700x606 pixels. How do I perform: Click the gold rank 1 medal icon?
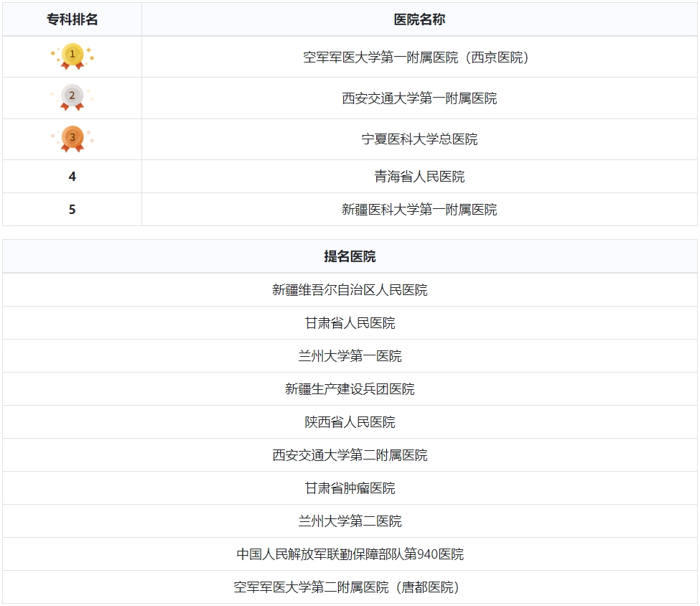[x=73, y=56]
